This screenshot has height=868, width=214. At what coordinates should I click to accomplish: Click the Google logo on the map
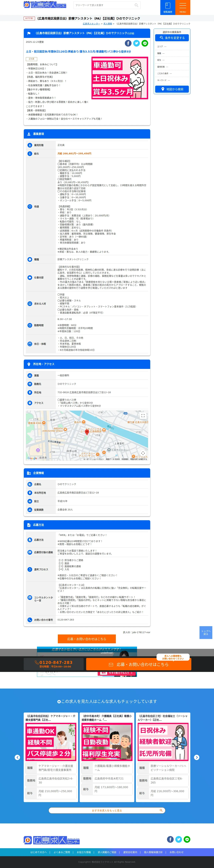tap(32, 458)
